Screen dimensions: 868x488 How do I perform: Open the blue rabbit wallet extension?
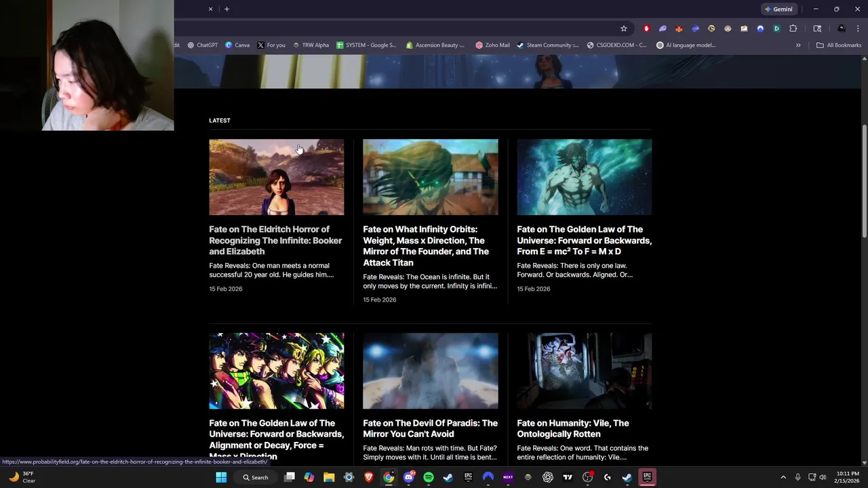point(695,28)
